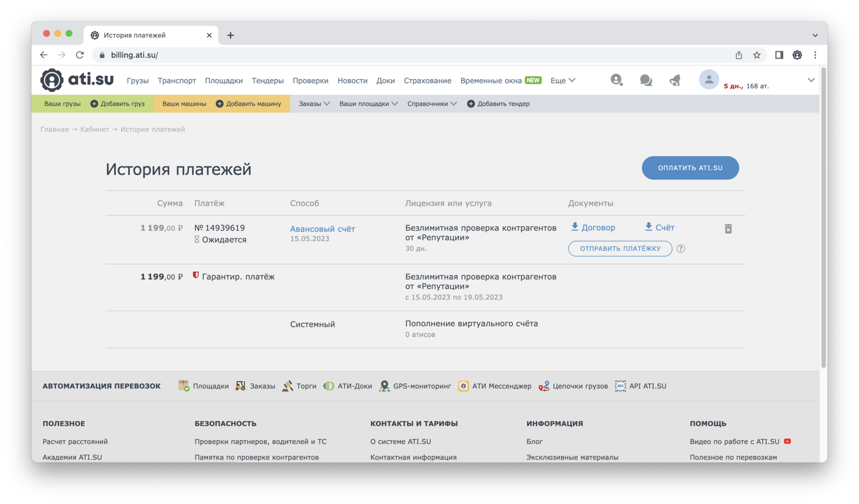The image size is (859, 504).
Task: Click the browser share icon
Action: pyautogui.click(x=739, y=55)
